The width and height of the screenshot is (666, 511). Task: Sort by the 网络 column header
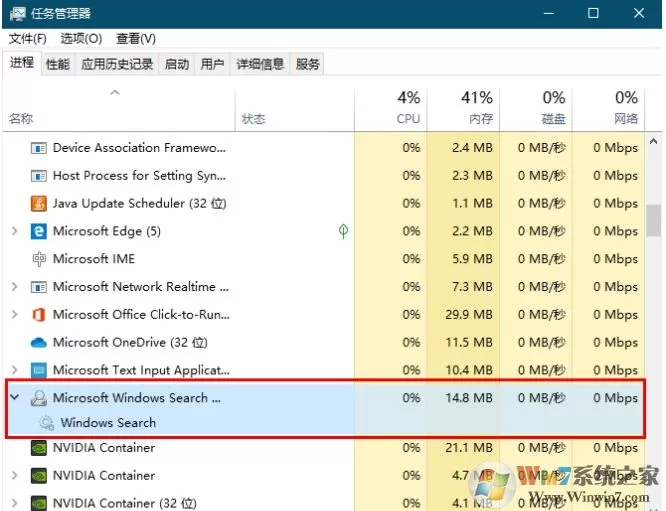[x=609, y=110]
